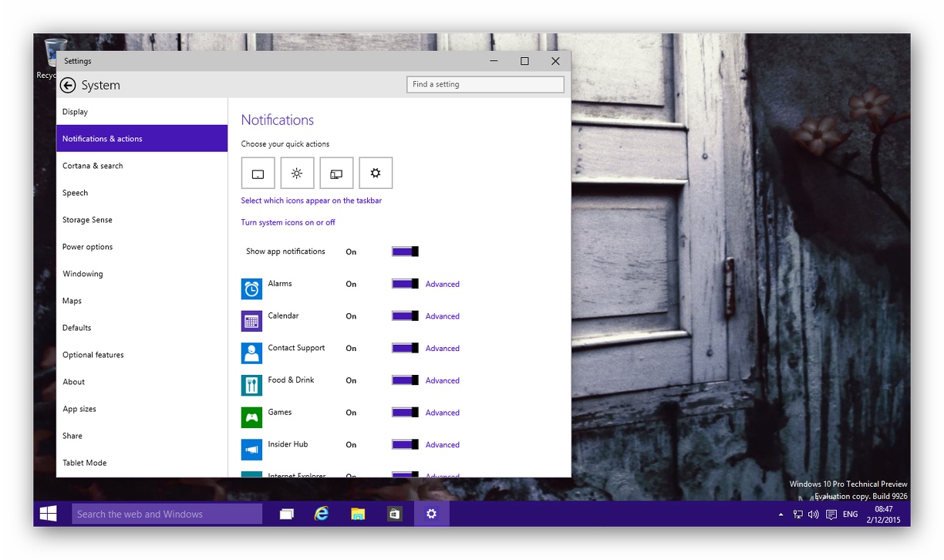The width and height of the screenshot is (944, 560).
Task: Open the Store from the taskbar
Action: coord(394,514)
